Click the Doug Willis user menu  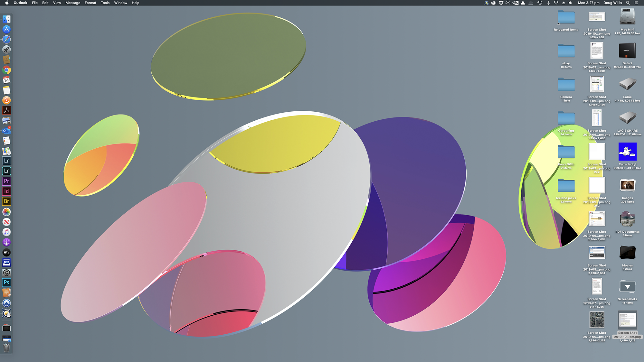pyautogui.click(x=613, y=3)
